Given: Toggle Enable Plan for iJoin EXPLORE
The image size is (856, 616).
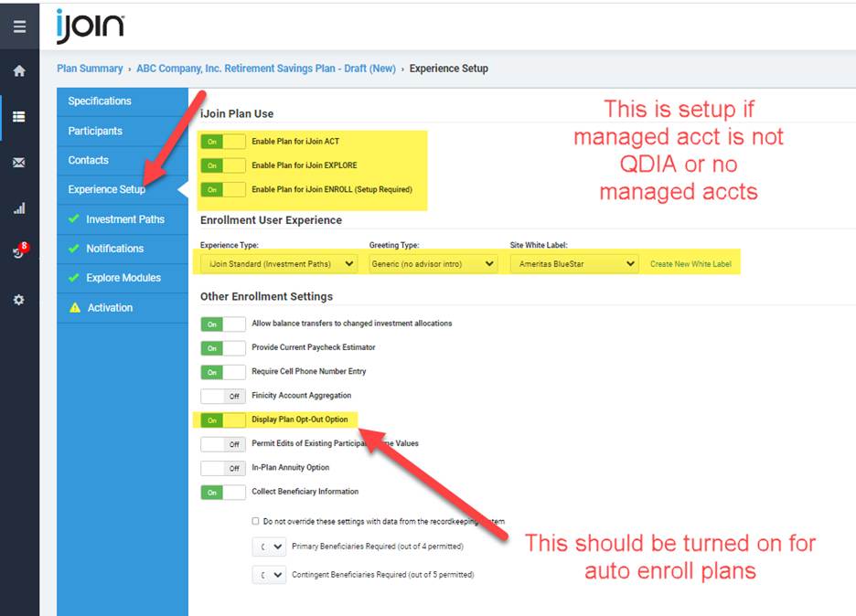Looking at the screenshot, I should pyautogui.click(x=223, y=165).
